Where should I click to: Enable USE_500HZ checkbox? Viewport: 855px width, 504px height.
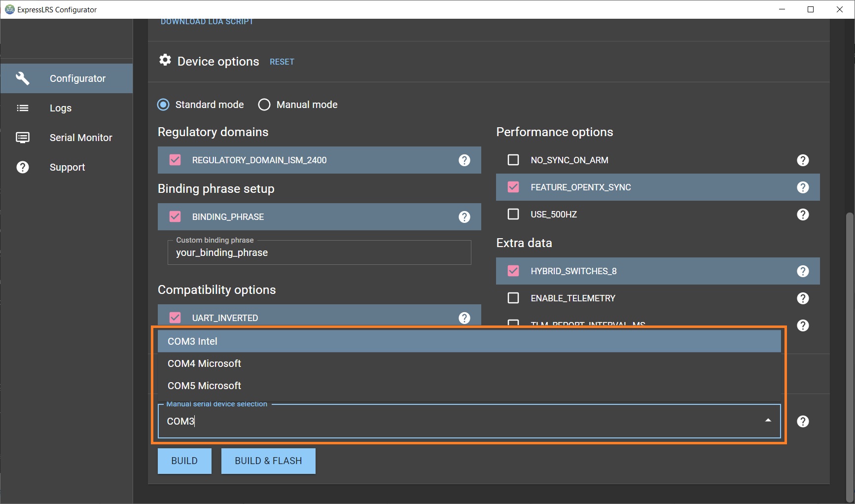coord(513,214)
